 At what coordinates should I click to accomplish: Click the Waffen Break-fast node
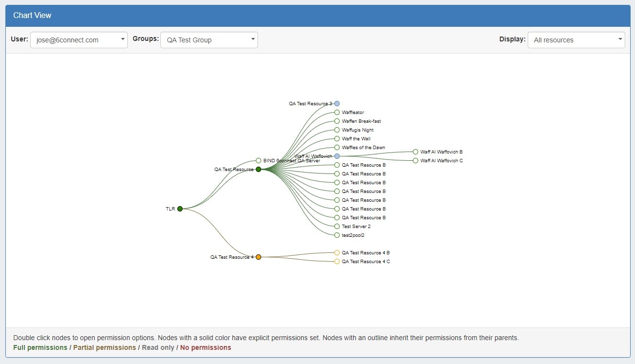pyautogui.click(x=337, y=121)
